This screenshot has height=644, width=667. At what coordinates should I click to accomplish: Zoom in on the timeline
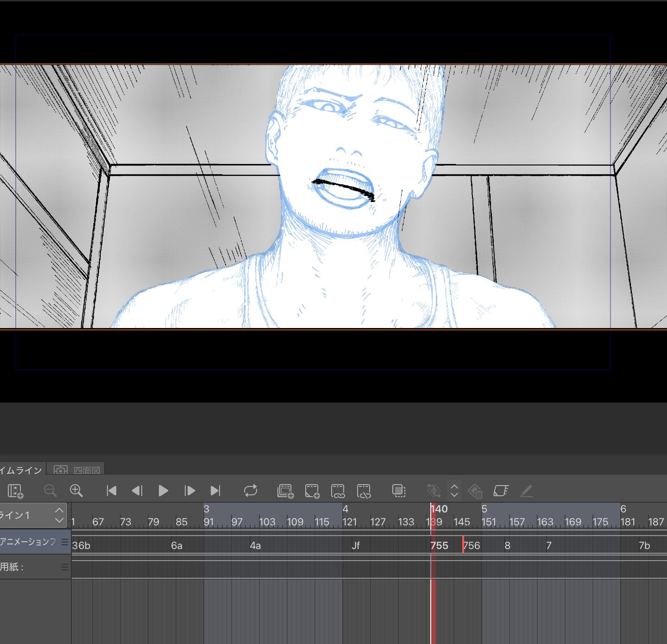(x=76, y=491)
